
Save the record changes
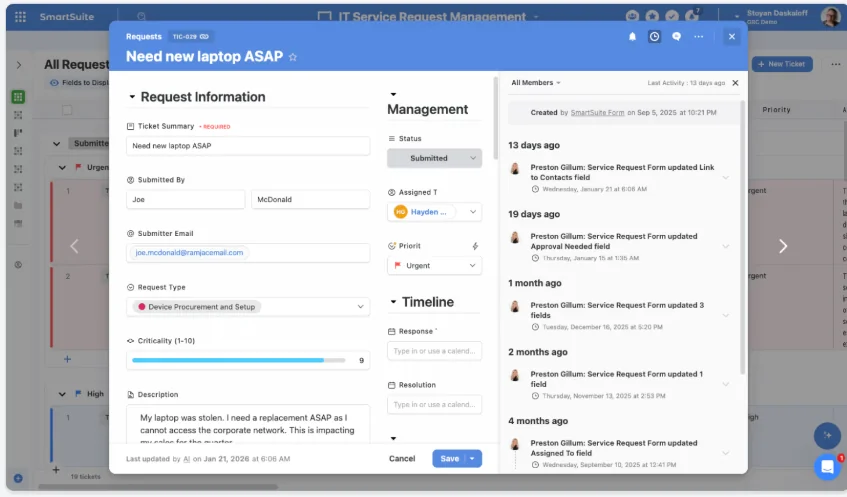point(449,459)
